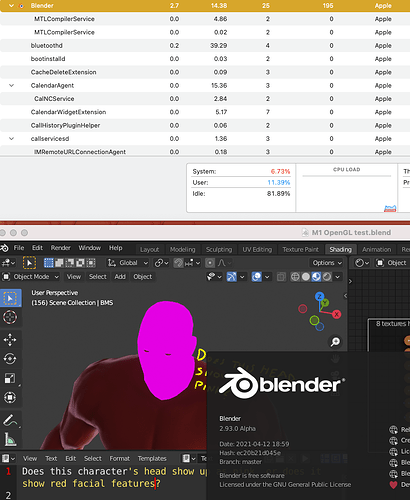The image size is (410, 500).
Task: Collapse the CalendarAgent process group
Action: (11, 85)
